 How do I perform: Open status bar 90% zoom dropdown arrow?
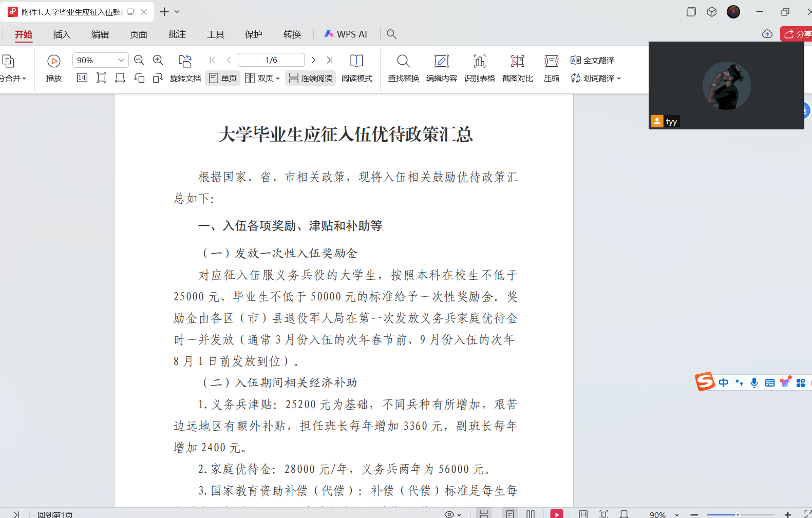tap(677, 515)
